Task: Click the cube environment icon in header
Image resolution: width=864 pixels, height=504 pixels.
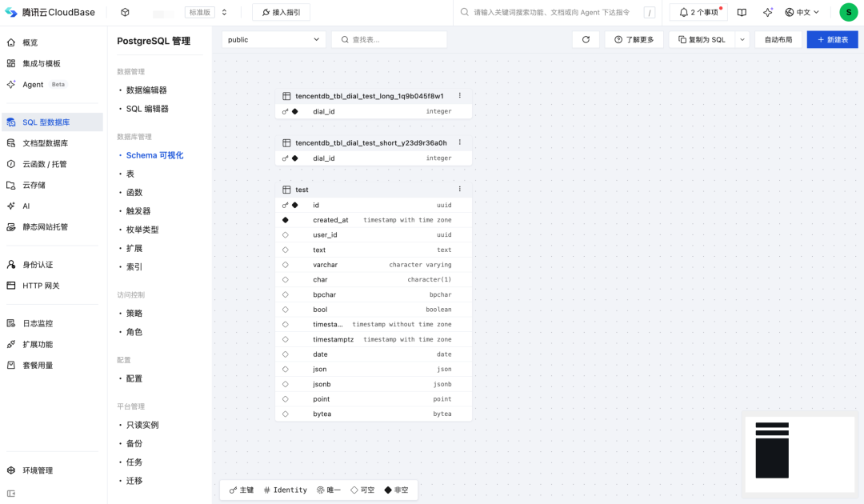Action: [x=125, y=12]
